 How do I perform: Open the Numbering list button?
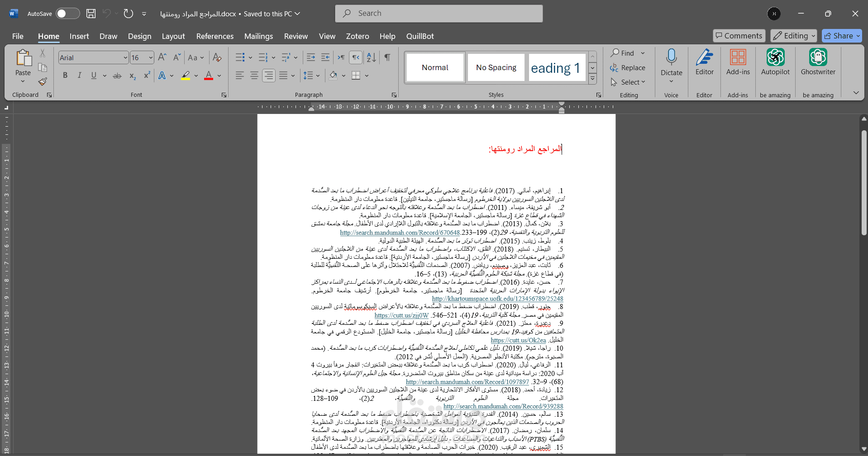click(x=263, y=57)
